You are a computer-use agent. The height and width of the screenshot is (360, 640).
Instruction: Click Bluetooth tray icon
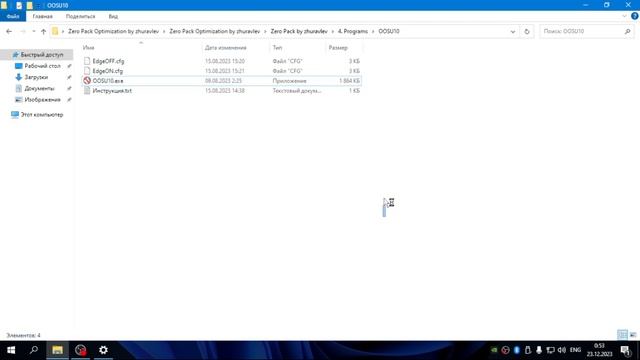[x=517, y=350]
